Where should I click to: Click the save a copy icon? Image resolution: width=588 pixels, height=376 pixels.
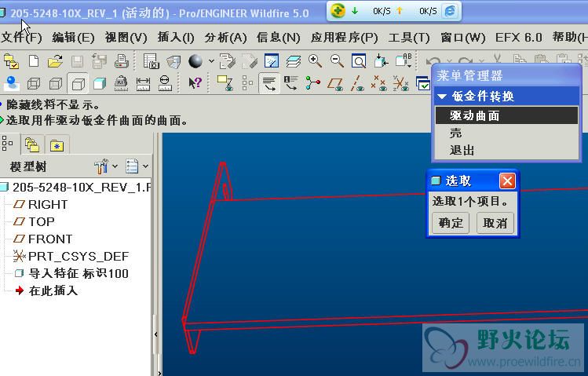pos(99,61)
